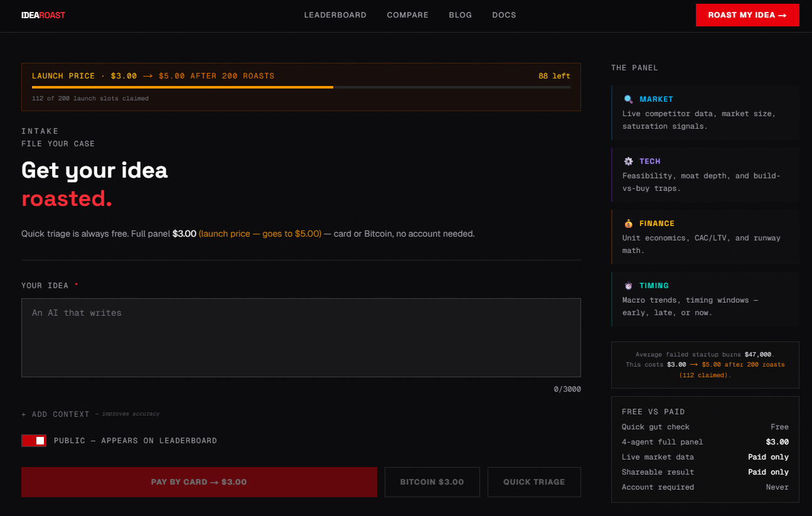
Task: Toggle the Public leaderboard switch
Action: coord(34,441)
